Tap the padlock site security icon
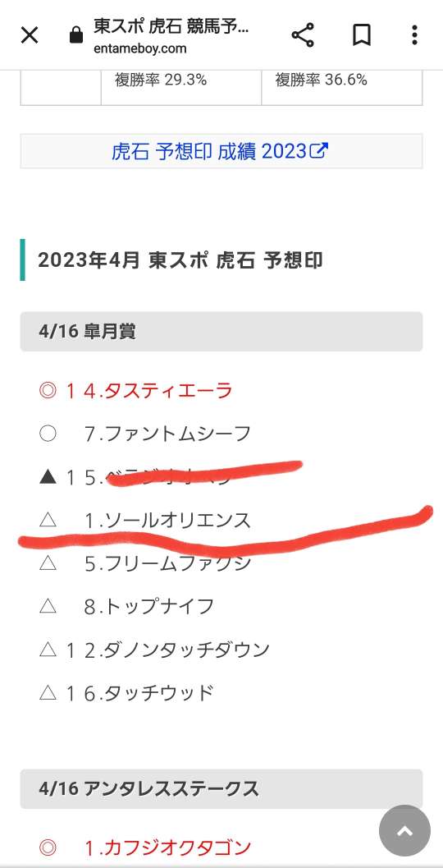The width and height of the screenshot is (443, 868). pos(75,35)
